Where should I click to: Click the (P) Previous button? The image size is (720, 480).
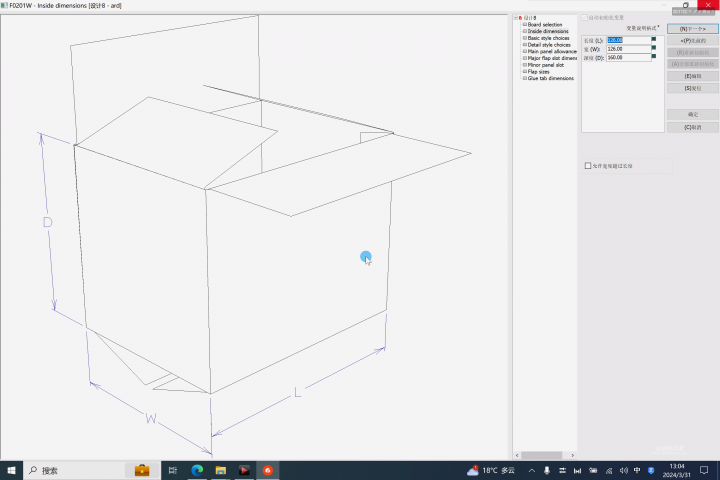[x=692, y=41]
